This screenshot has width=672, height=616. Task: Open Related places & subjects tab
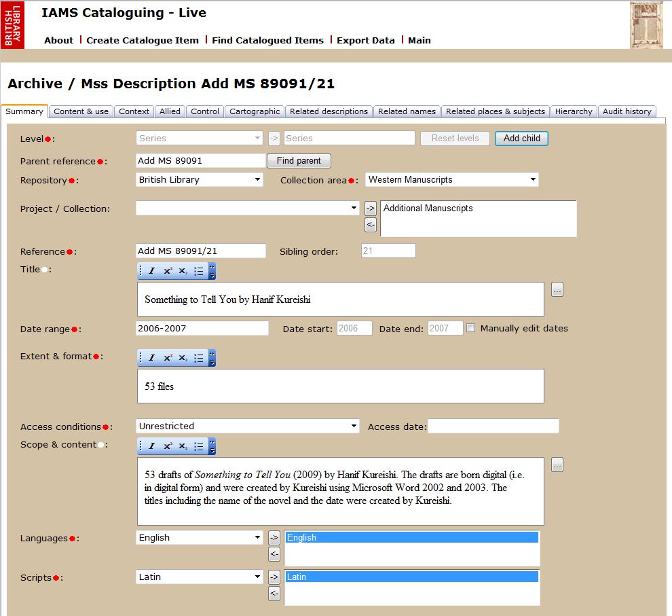tap(496, 111)
